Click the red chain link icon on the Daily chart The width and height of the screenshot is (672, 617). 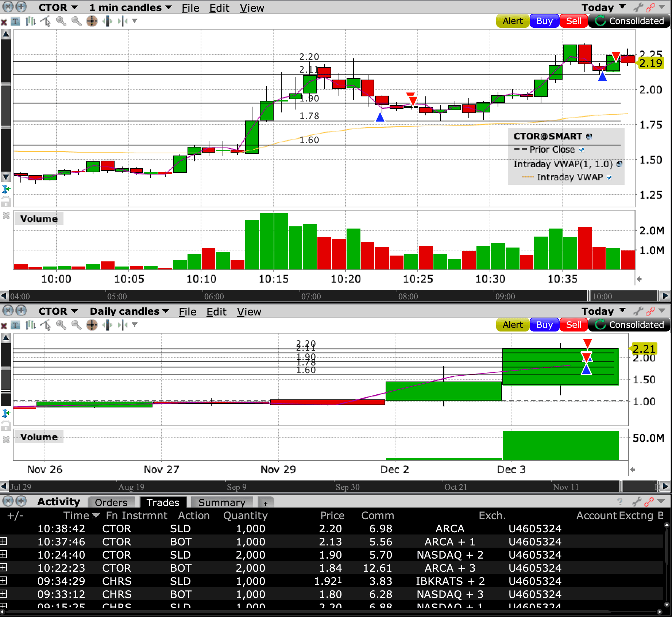click(x=650, y=311)
